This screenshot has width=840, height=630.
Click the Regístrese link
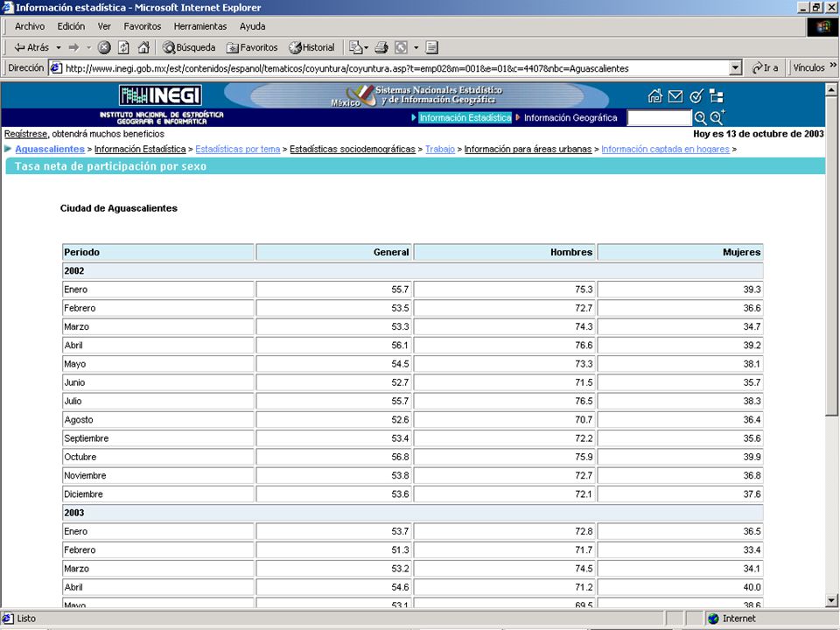point(25,134)
